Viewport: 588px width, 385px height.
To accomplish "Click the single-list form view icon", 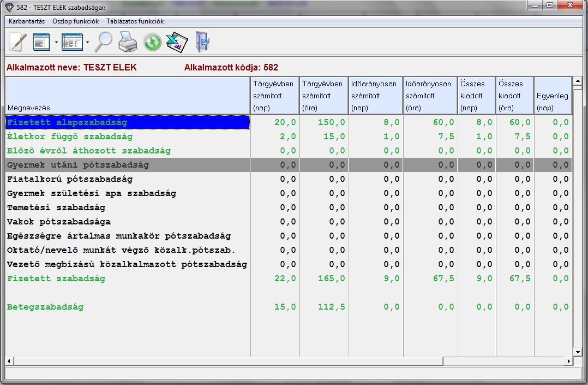I will (42, 42).
